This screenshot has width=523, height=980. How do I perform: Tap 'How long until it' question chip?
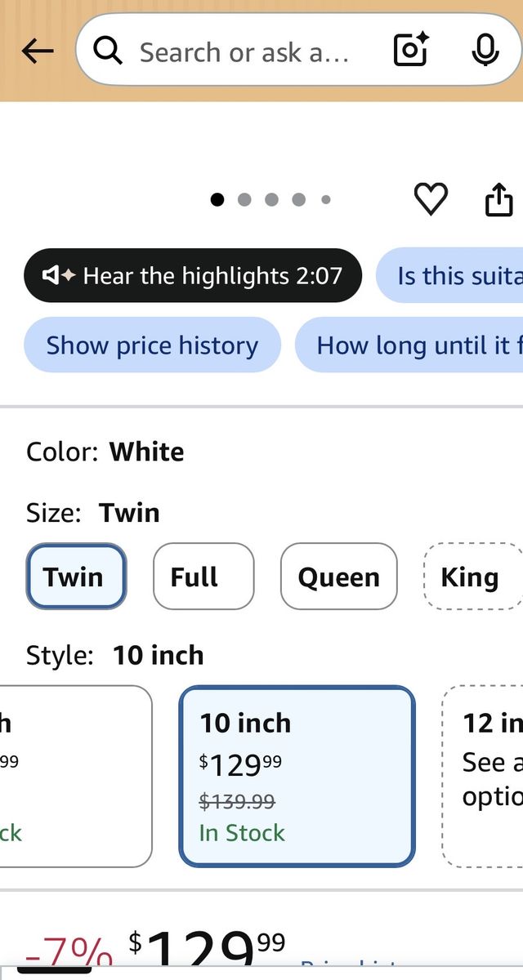pyautogui.click(x=409, y=345)
